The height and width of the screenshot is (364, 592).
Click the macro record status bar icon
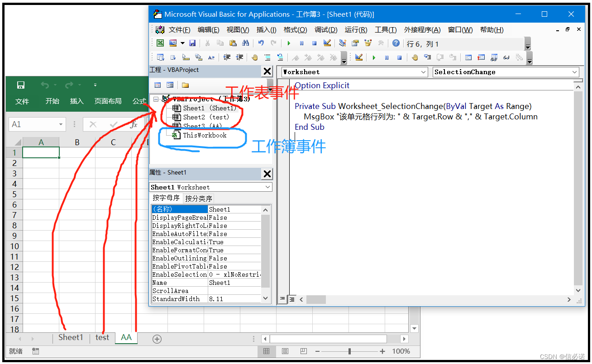pos(36,351)
